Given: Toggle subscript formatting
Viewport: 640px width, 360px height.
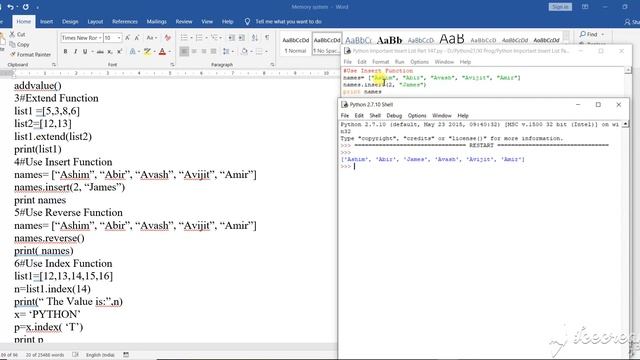Looking at the screenshot, I should (x=110, y=51).
